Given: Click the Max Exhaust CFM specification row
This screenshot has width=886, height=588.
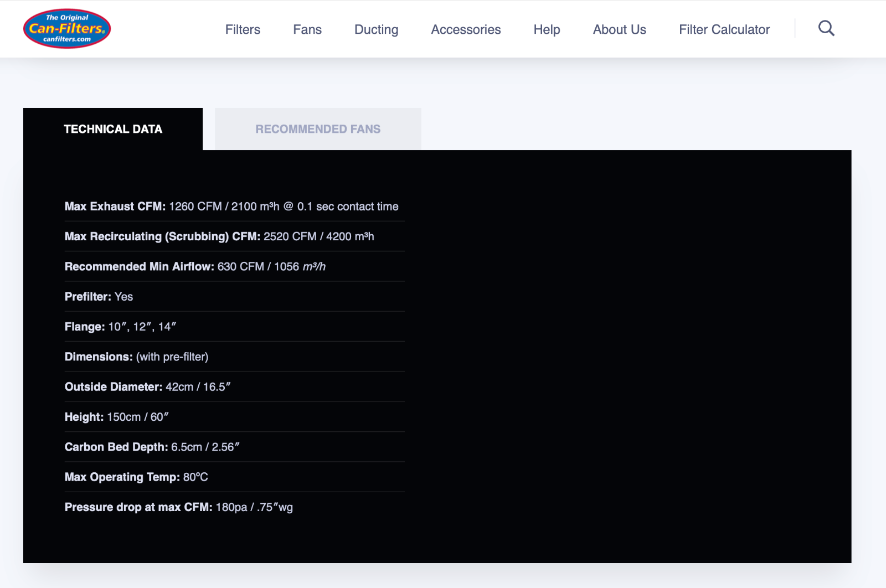Looking at the screenshot, I should [231, 207].
